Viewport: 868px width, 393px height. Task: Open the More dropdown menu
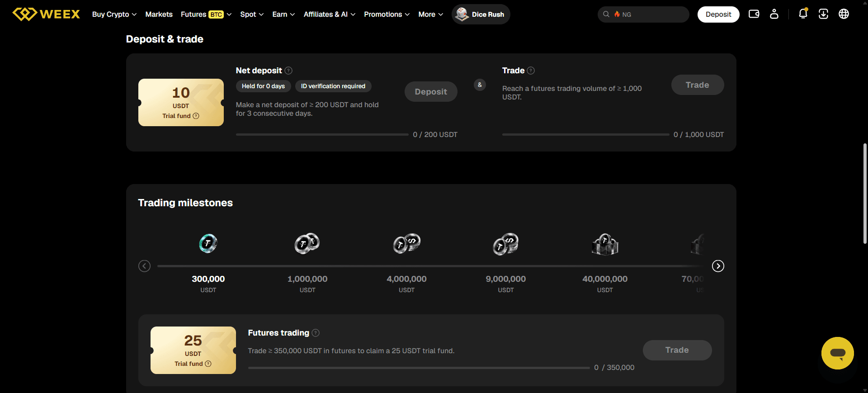[431, 14]
